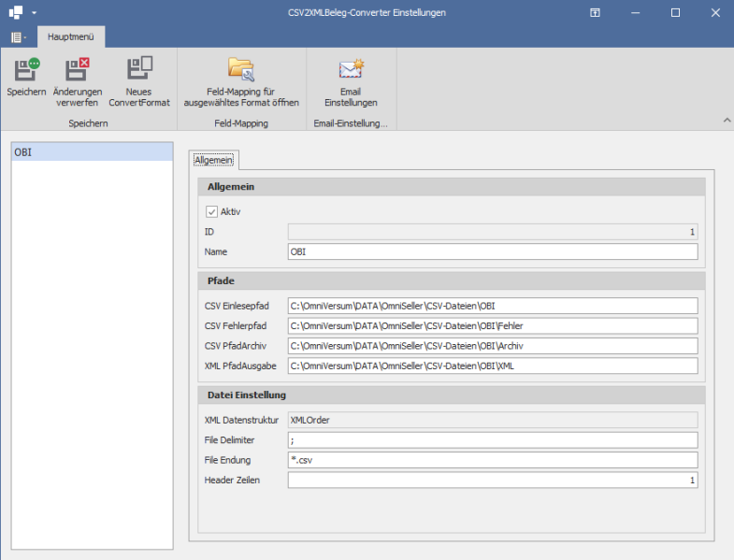Screen dimensions: 734x560
Task: Edit the CSV Einlesepfad field
Action: click(x=492, y=306)
